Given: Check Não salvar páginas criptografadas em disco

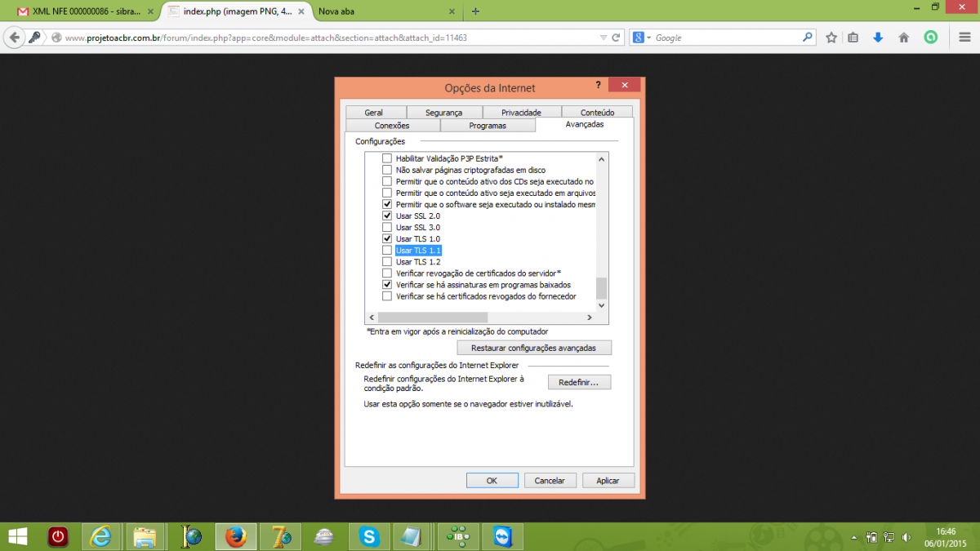Looking at the screenshot, I should coord(387,170).
